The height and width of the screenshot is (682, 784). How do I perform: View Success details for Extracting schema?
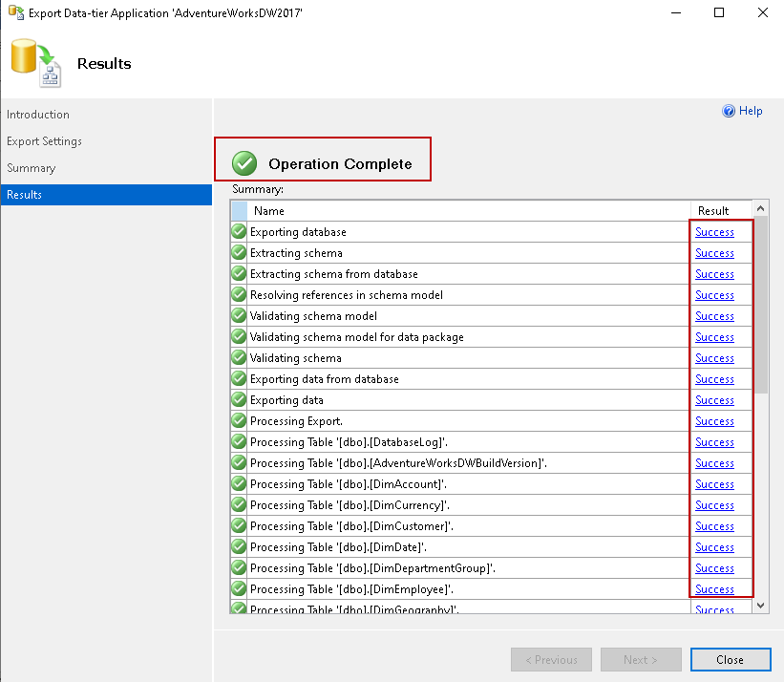[714, 253]
